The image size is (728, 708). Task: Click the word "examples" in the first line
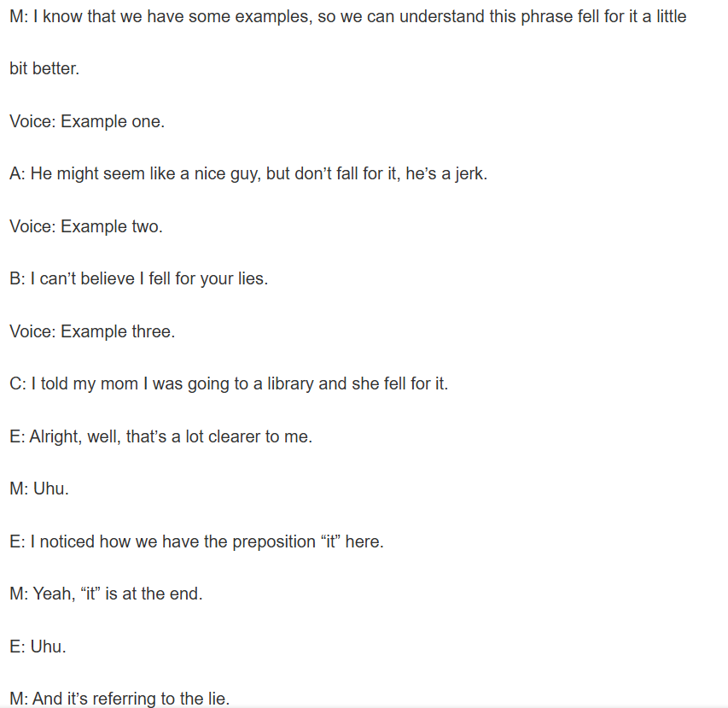point(270,16)
